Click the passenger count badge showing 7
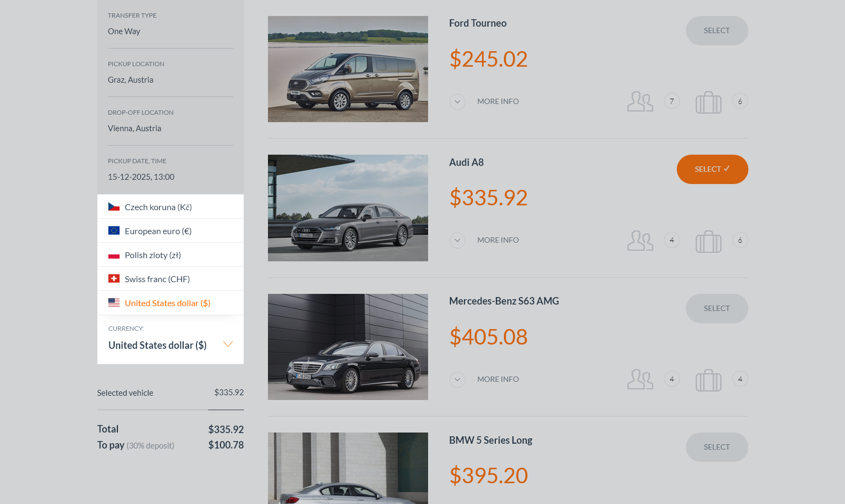This screenshot has width=845, height=504. [x=672, y=101]
